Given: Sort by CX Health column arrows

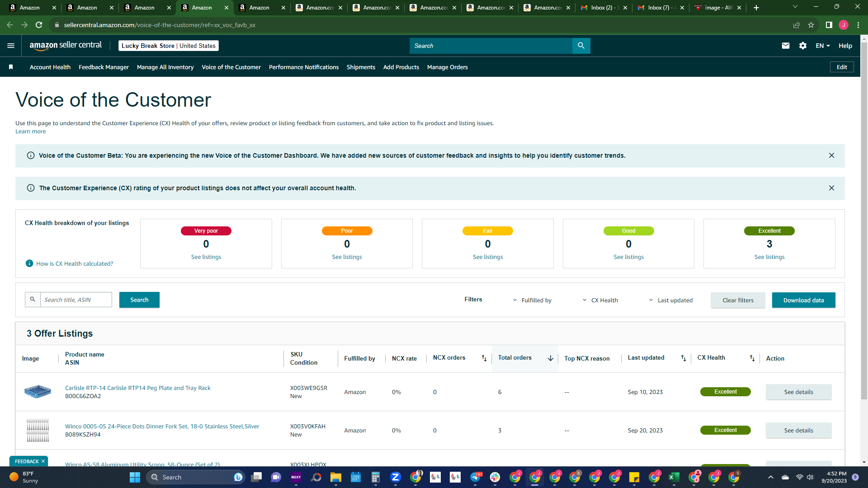Looking at the screenshot, I should click(752, 358).
